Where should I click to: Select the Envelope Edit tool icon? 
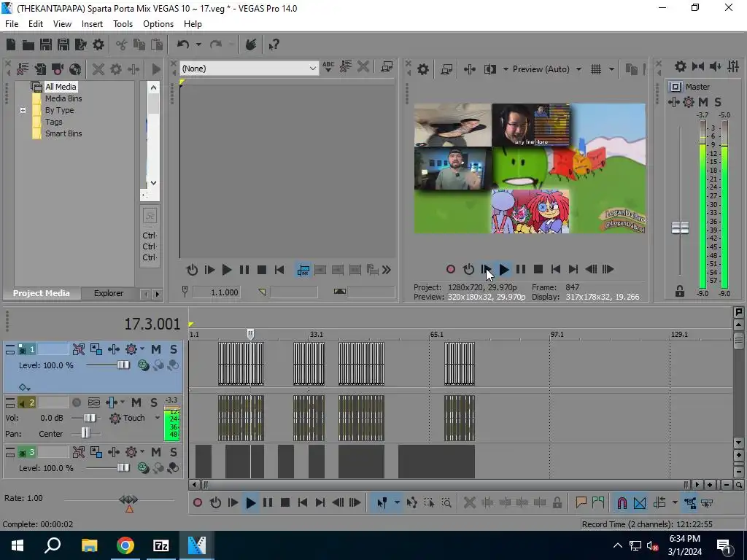click(x=412, y=502)
